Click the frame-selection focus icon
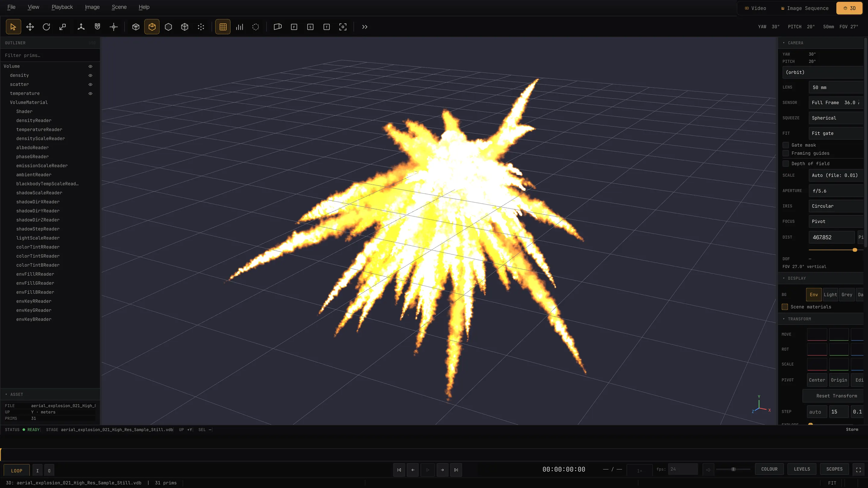Viewport: 868px width, 488px height. point(343,27)
